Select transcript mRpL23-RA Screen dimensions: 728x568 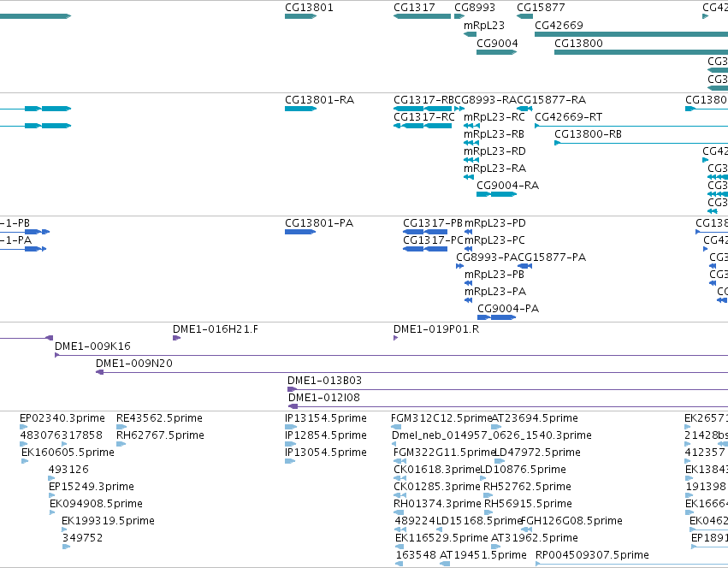469,177
